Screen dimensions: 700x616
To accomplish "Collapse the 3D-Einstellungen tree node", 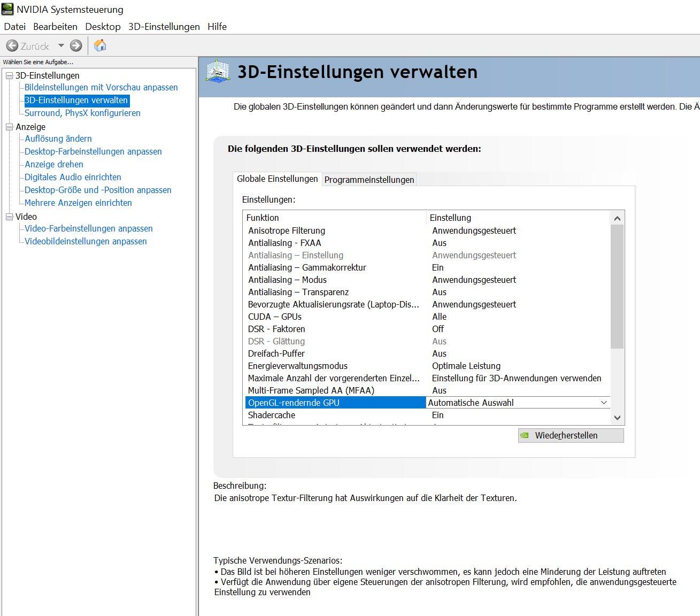I will (x=9, y=76).
